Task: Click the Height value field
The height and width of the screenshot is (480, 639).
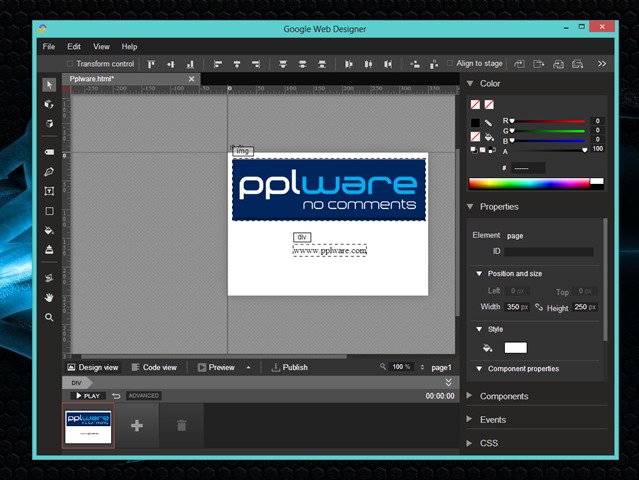Action: (x=585, y=307)
